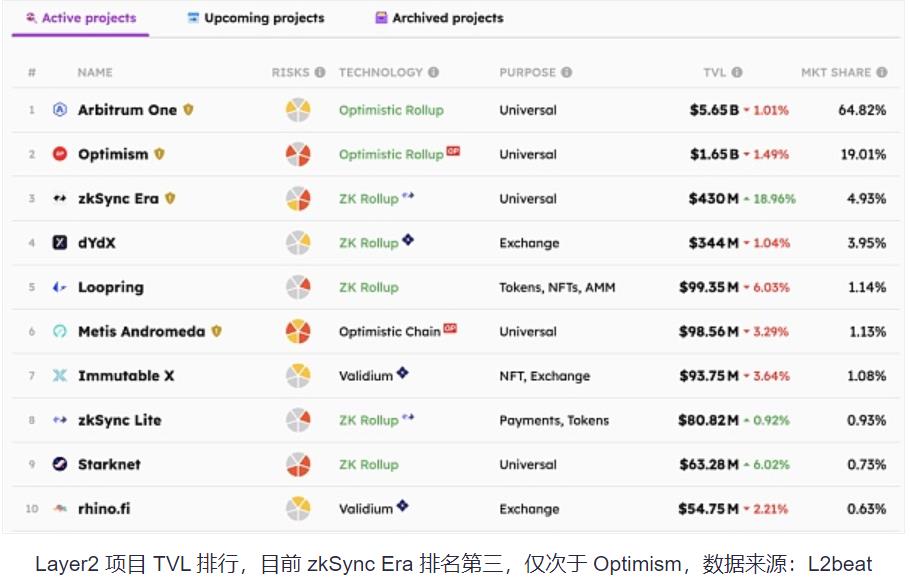The width and height of the screenshot is (910, 581).
Task: Open the Immutable X risk pie chart
Action: coord(298,376)
